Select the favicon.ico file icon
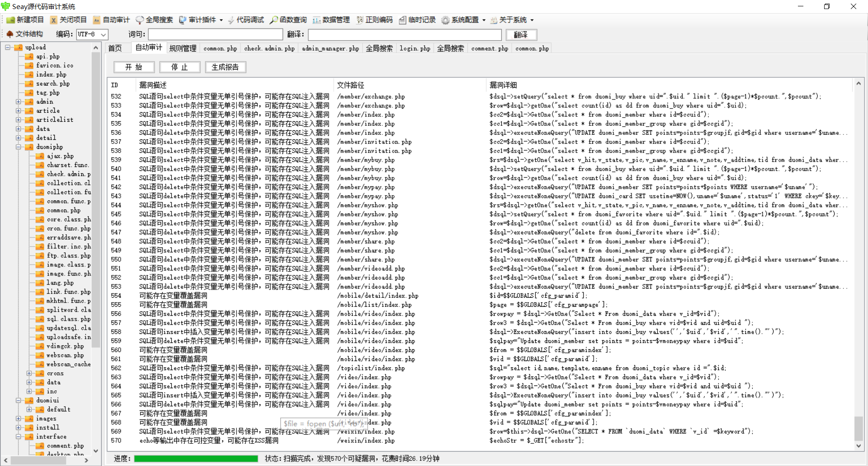Viewport: 868px width, 466px height. [29, 66]
